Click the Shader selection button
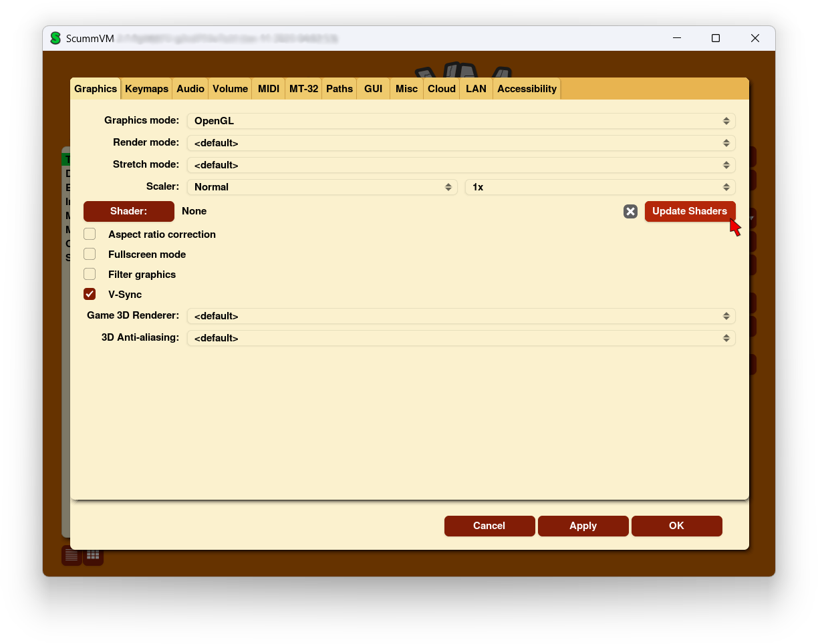This screenshot has height=644, width=818. (x=128, y=211)
